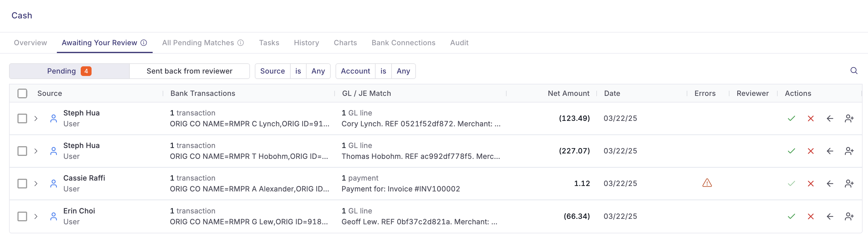Send back the Cassie Raffi match
Viewport: 868px width, 246px height.
click(x=830, y=184)
